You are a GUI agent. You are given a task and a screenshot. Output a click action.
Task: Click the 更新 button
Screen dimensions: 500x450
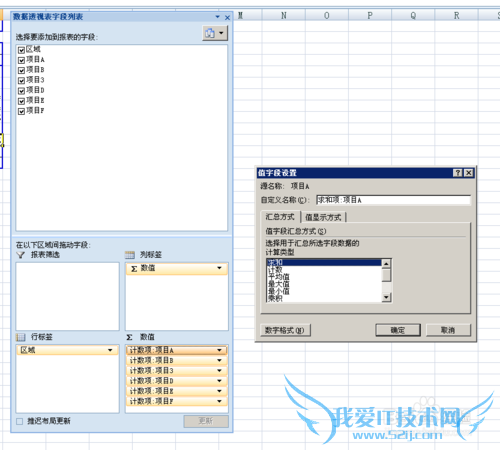[206, 421]
